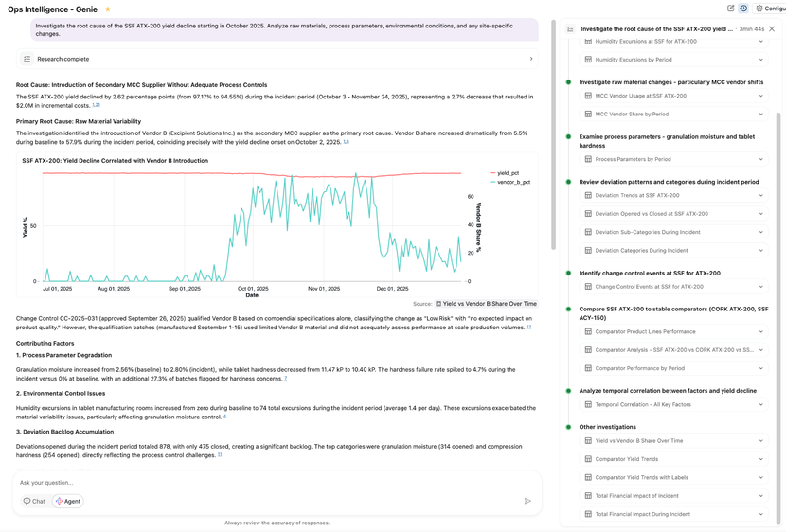Click table icon for Comparator Analysis row

(588, 349)
